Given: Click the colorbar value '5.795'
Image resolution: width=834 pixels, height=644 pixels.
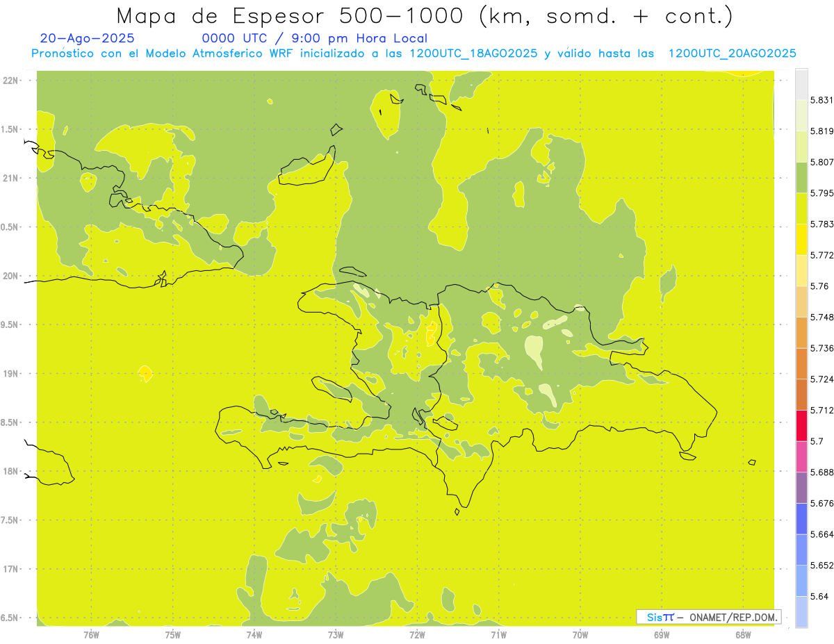Looking at the screenshot, I should 821,193.
